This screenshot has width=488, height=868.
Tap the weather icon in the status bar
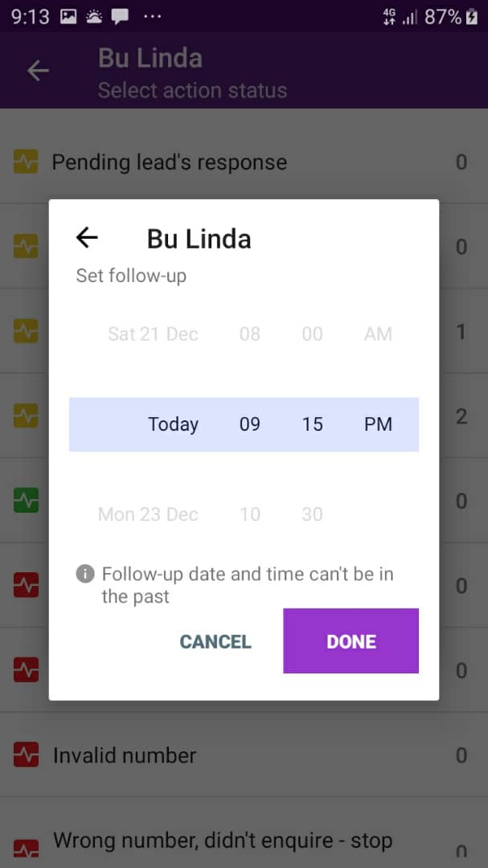94,16
